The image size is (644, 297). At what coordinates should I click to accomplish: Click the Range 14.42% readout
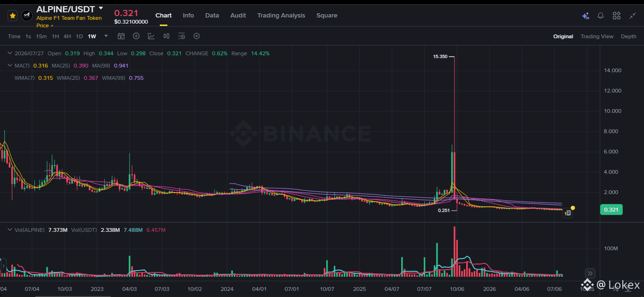[x=250, y=53]
